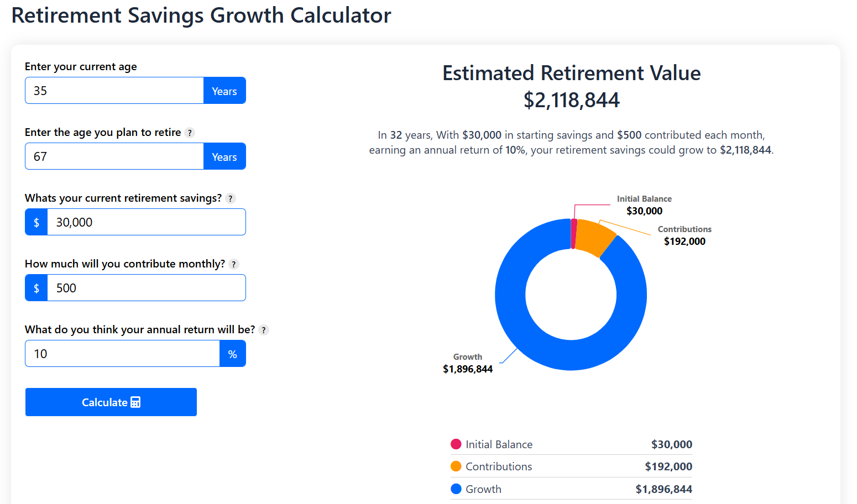Click the Years label on the retirement age field
Viewport: 857px width, 504px height.
click(x=224, y=156)
